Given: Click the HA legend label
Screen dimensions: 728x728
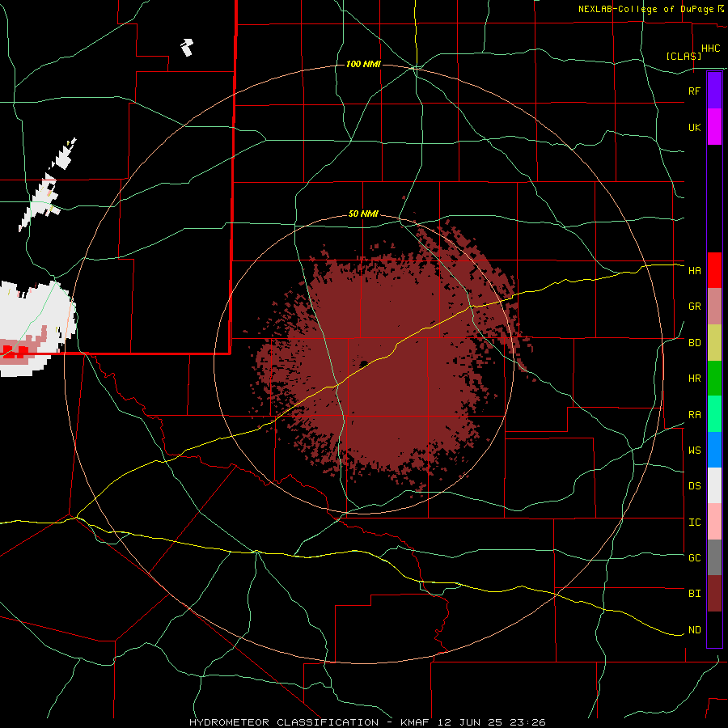Looking at the screenshot, I should (x=695, y=270).
